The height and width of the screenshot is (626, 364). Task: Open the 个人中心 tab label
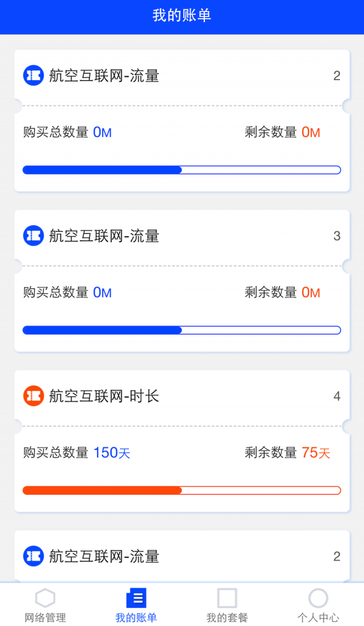tap(318, 617)
